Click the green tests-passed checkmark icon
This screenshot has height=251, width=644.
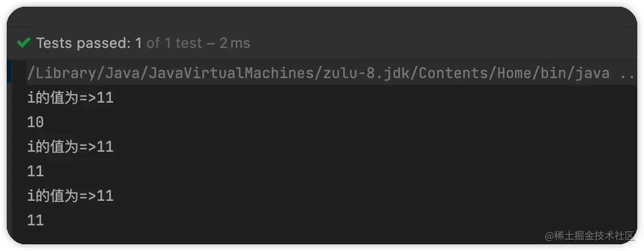coord(24,43)
